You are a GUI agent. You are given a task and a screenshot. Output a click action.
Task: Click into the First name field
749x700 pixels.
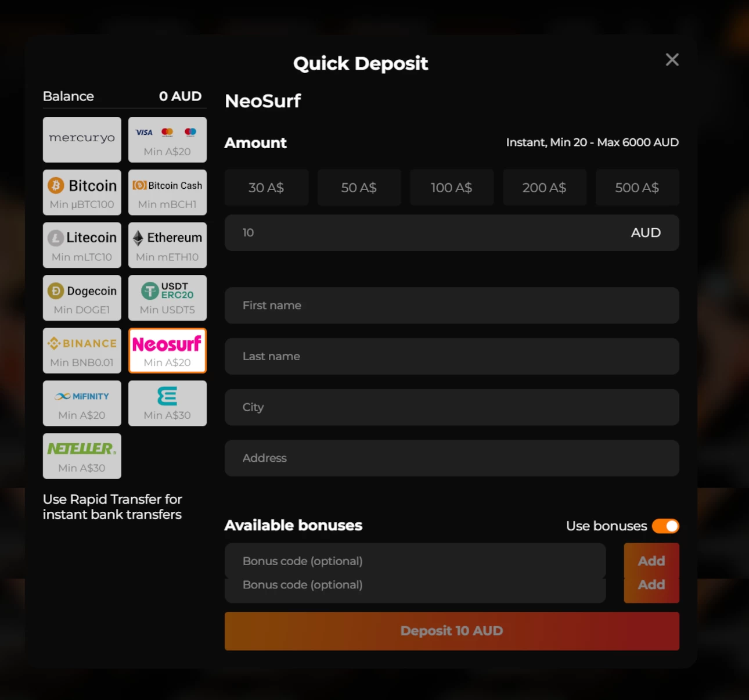[452, 306]
